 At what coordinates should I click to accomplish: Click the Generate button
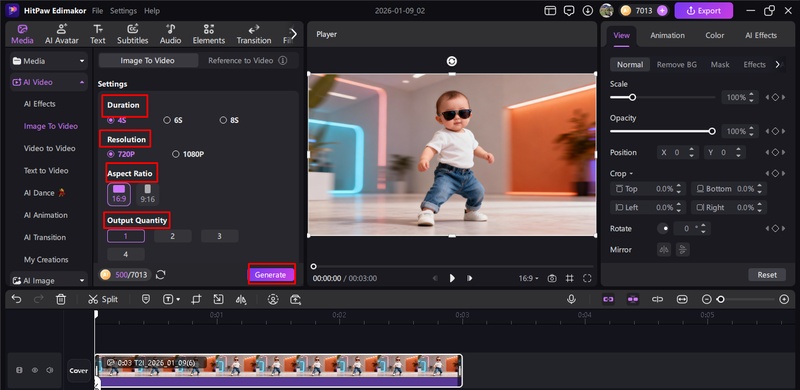270,275
